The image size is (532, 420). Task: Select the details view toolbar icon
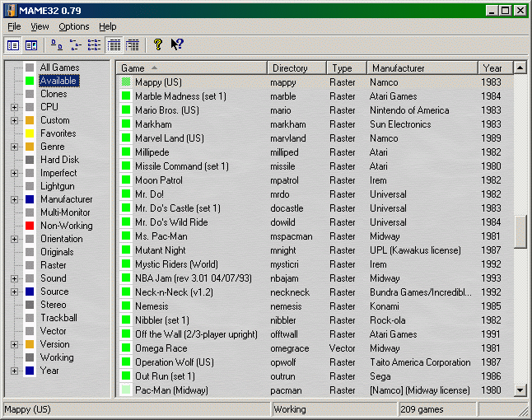(x=114, y=45)
